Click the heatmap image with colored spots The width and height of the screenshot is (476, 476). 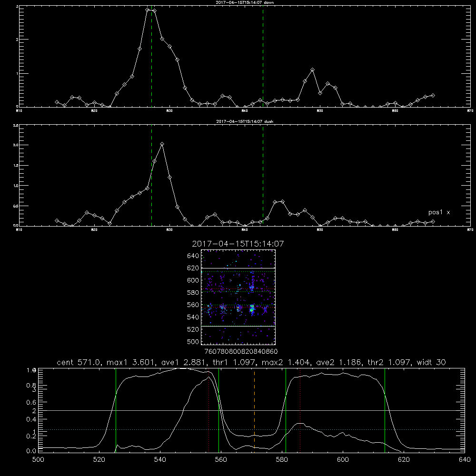pyautogui.click(x=238, y=297)
